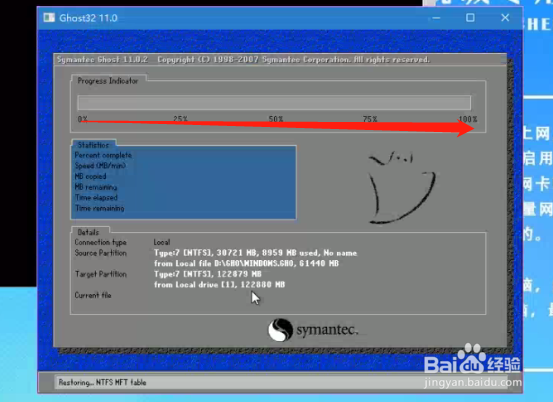Click the 'Details' panel heading
This screenshot has width=553, height=402.
point(88,232)
